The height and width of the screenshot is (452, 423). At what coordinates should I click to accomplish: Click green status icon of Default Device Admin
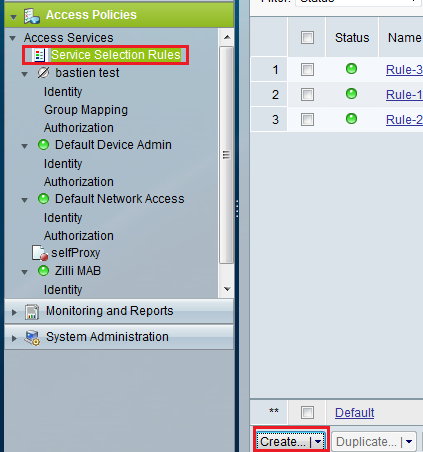pyautogui.click(x=43, y=145)
